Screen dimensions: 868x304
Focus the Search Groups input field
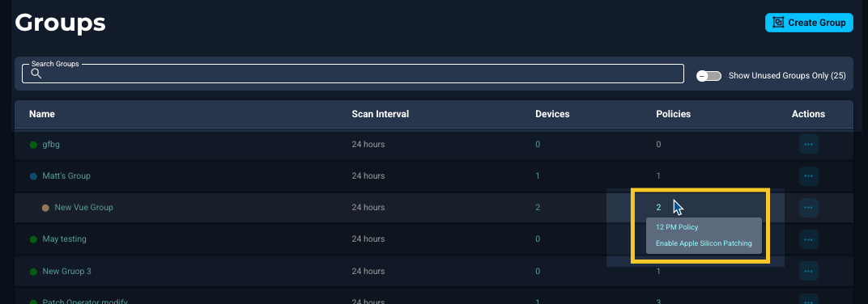pyautogui.click(x=353, y=74)
